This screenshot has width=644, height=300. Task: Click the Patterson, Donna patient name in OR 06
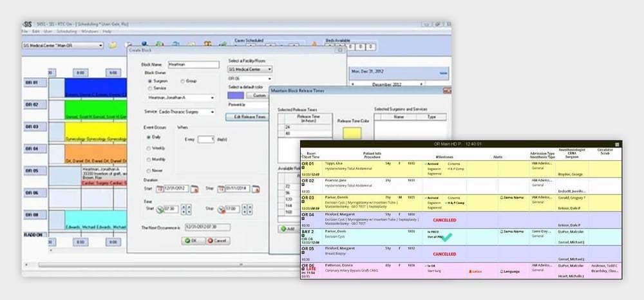339,265
